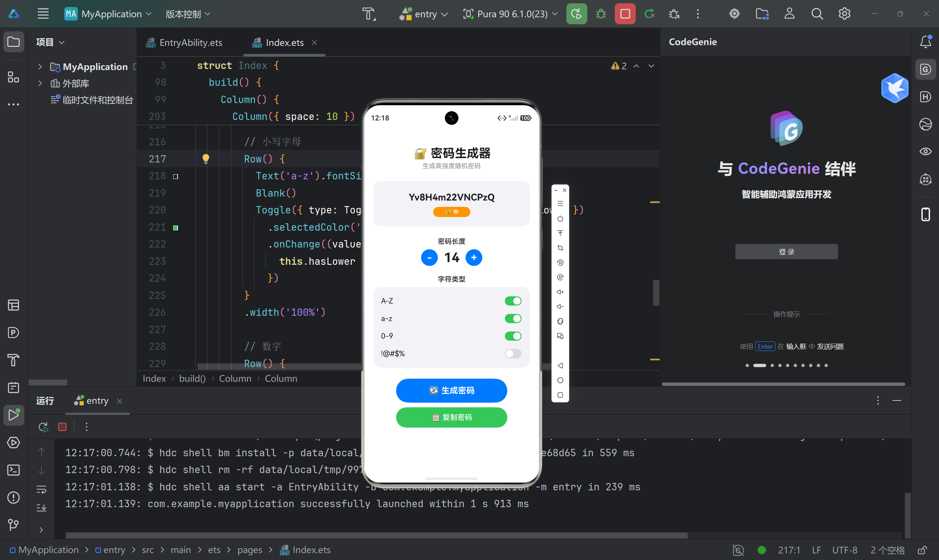The width and height of the screenshot is (939, 560).
Task: Open the notifications bell
Action: click(925, 41)
